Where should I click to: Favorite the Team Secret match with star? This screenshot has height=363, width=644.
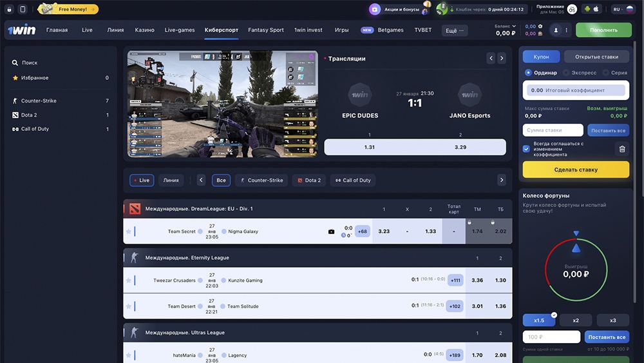click(128, 231)
